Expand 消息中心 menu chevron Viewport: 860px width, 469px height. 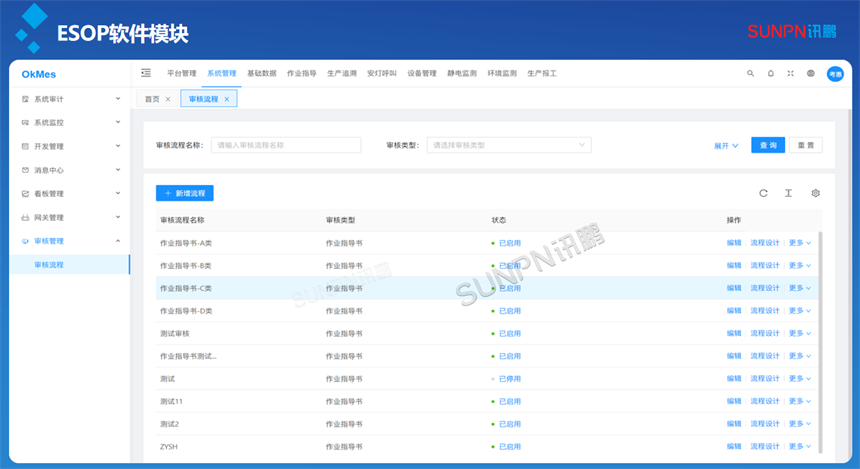(x=118, y=169)
